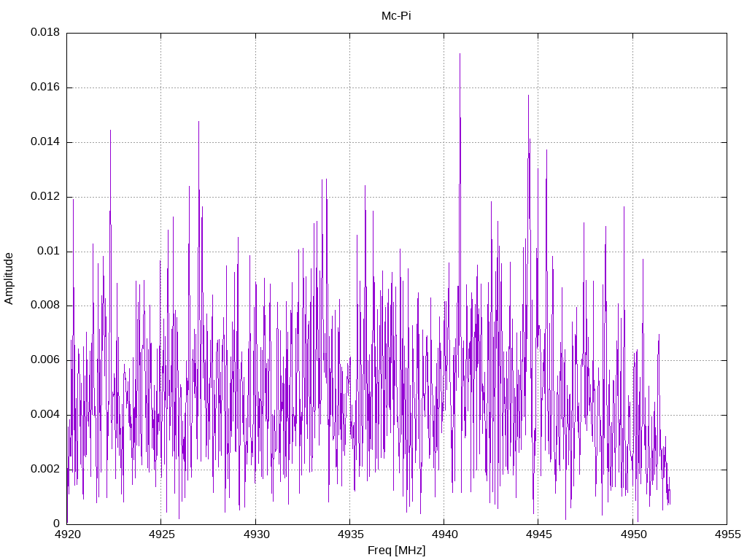Click the plot title "Mc-Pi"
747x560 pixels.
pos(396,16)
